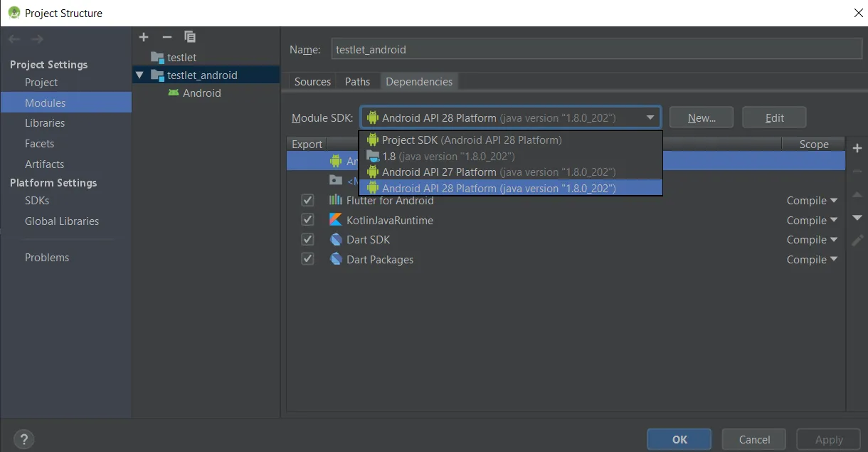Open scope dropdown for Flutter for Android
The width and height of the screenshot is (868, 452).
point(812,201)
